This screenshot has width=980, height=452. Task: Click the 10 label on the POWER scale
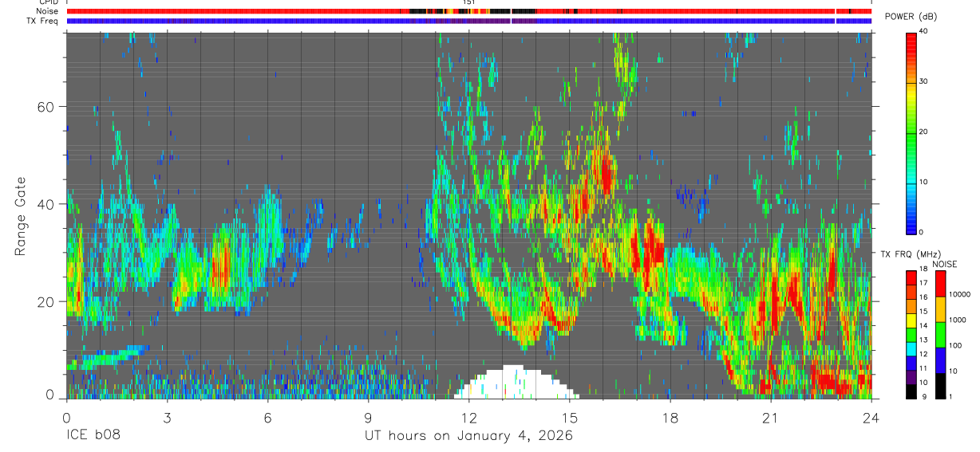coord(923,182)
